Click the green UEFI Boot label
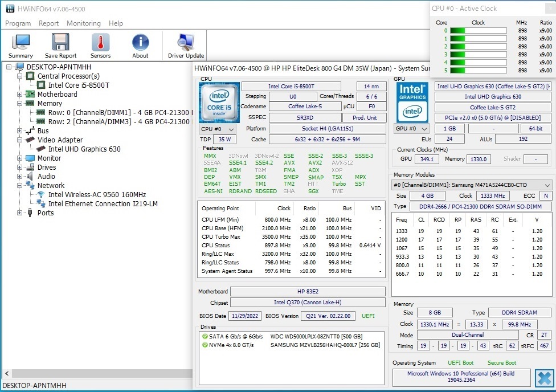The height and width of the screenshot is (392, 556). point(460,362)
